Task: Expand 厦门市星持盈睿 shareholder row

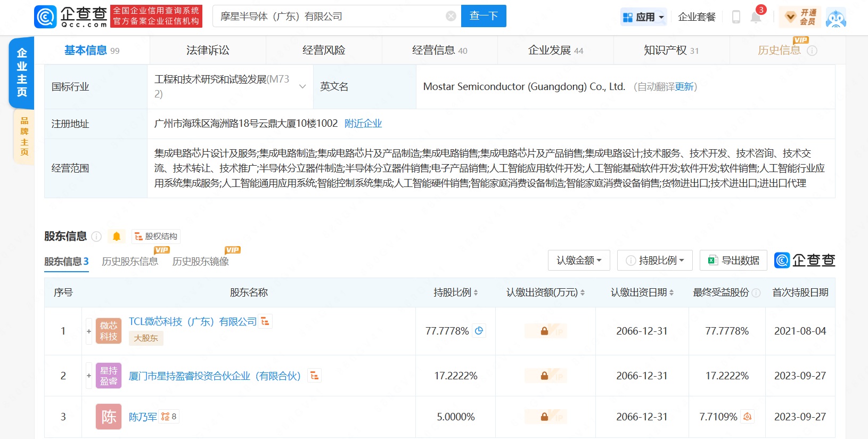Action: coord(89,376)
